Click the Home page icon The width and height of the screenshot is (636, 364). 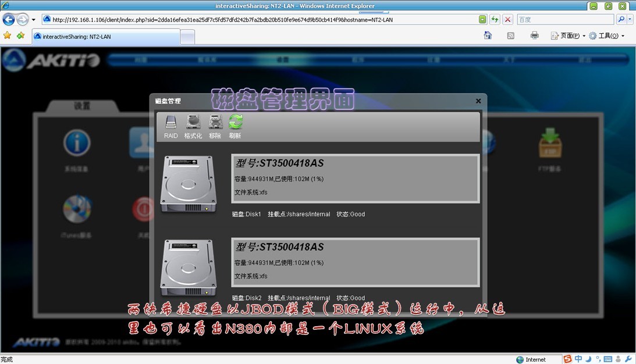pyautogui.click(x=488, y=35)
